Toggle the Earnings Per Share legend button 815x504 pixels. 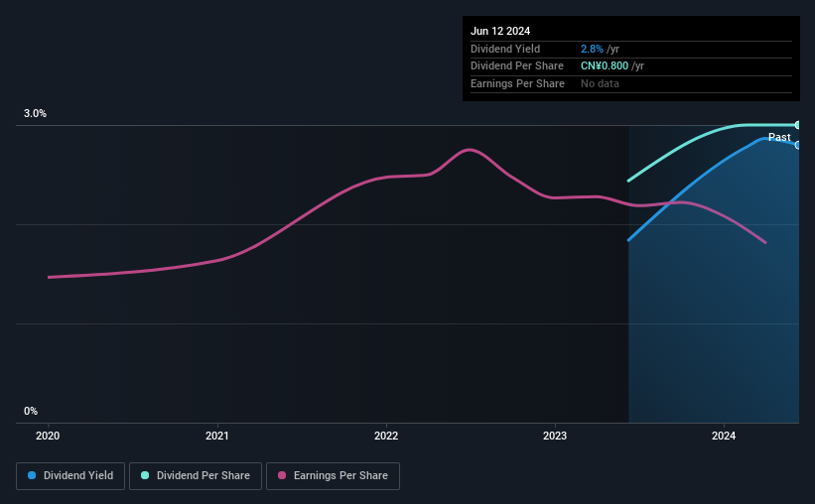pyautogui.click(x=333, y=476)
